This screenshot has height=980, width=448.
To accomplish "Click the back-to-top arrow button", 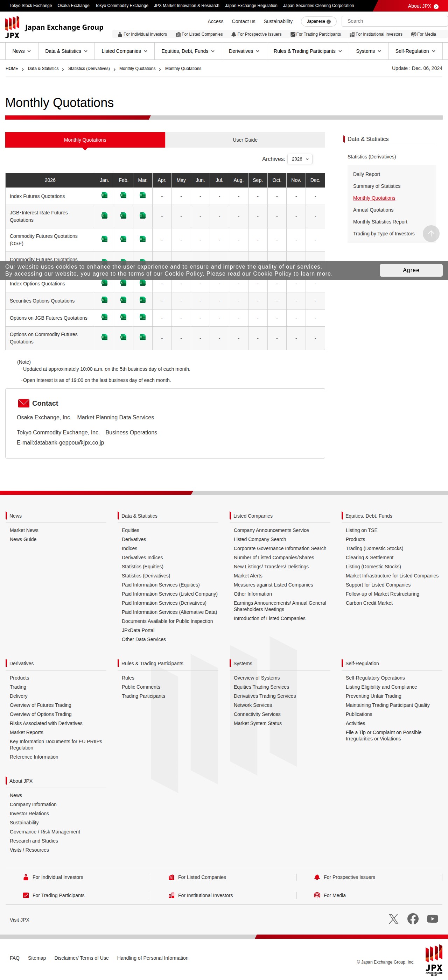I will pos(431,234).
